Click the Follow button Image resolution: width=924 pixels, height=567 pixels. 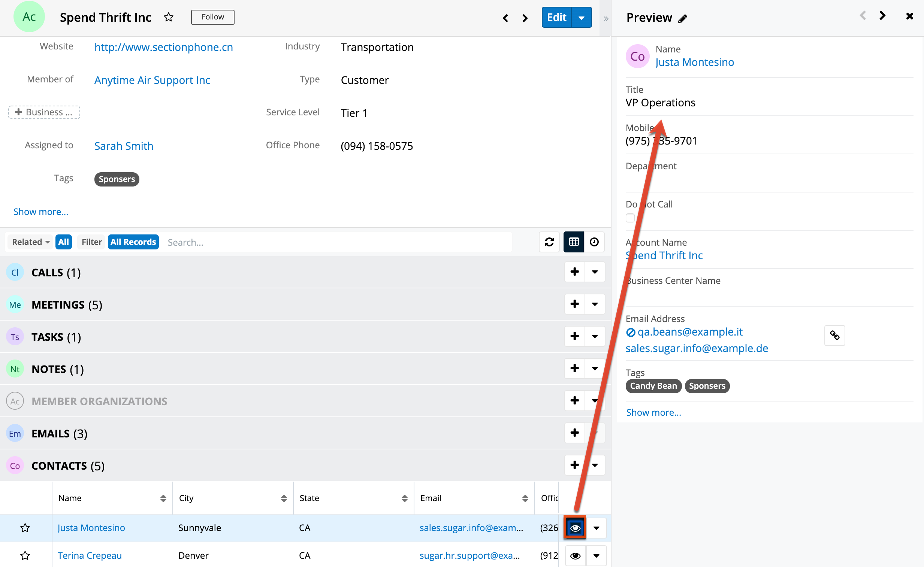pos(212,17)
